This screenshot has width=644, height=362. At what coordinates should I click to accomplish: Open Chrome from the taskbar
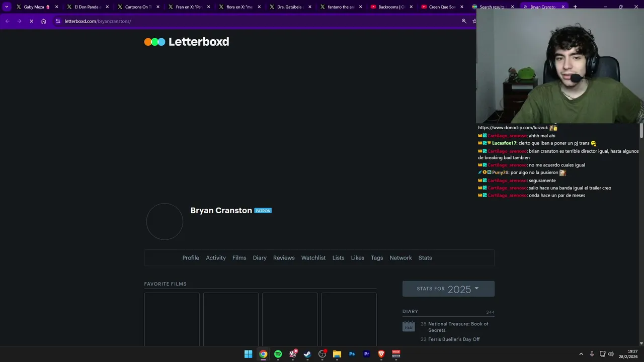(x=263, y=354)
